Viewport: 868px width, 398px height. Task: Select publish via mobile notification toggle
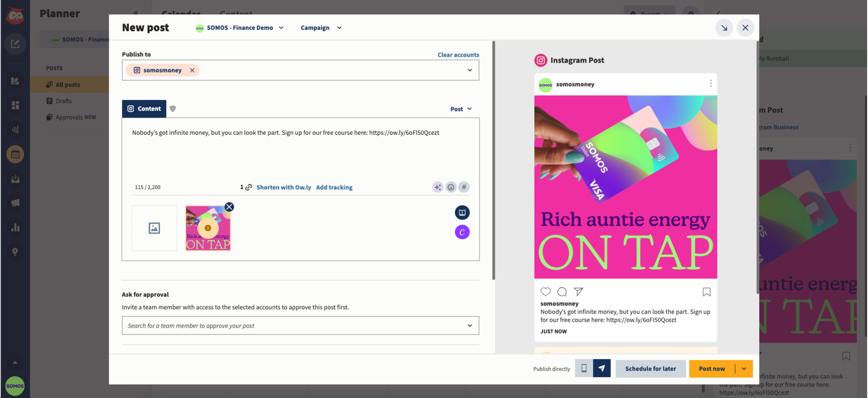click(584, 369)
